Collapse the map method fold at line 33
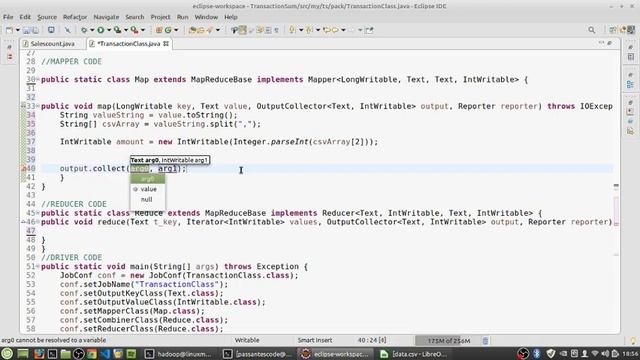The width and height of the screenshot is (640, 360). click(x=38, y=106)
